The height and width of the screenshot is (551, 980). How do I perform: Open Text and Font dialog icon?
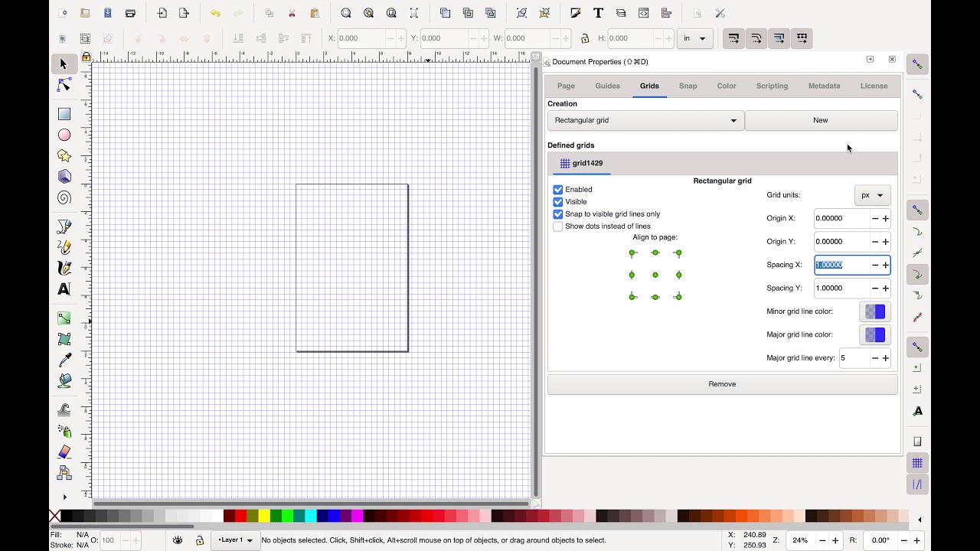pos(598,13)
